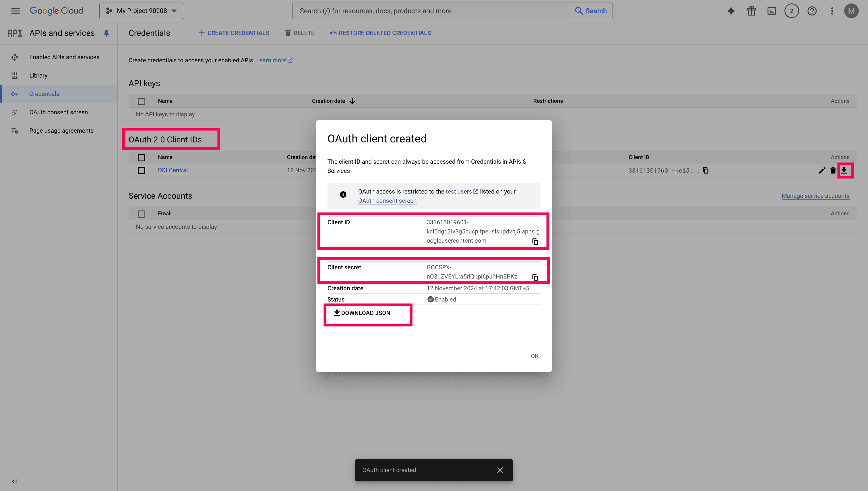
Task: Click the Enabled status checkmark icon
Action: pyautogui.click(x=430, y=299)
